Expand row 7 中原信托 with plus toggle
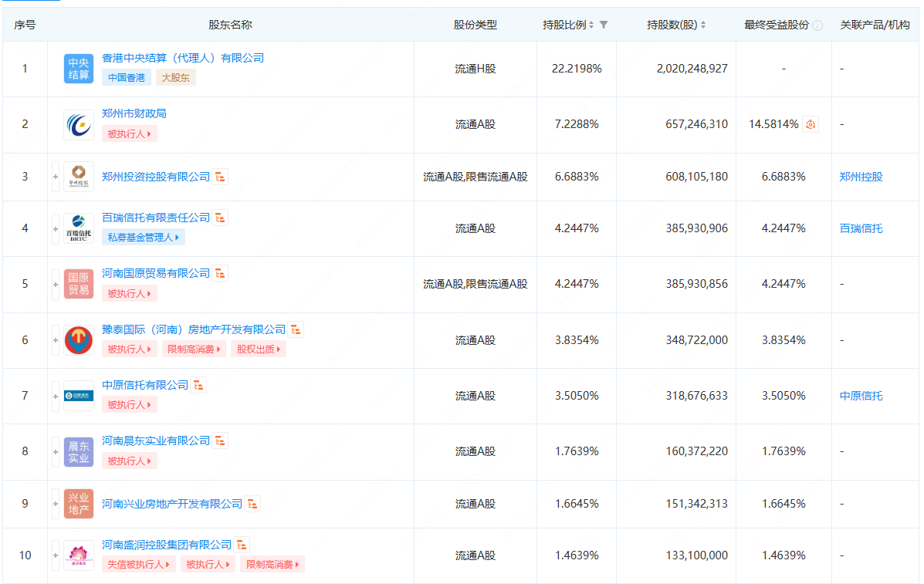The image size is (924, 584). 56,396
